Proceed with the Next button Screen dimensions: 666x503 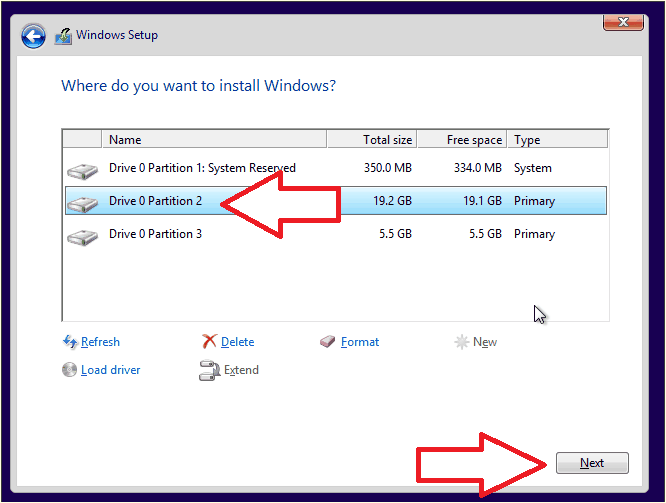[x=592, y=463]
